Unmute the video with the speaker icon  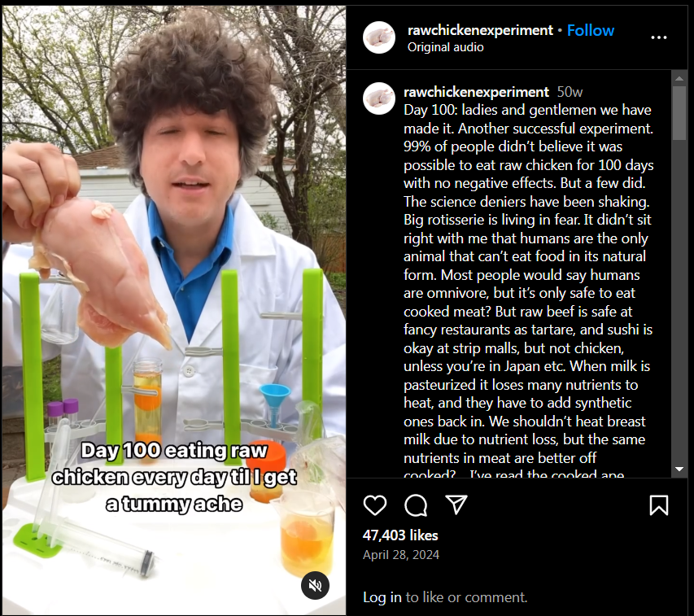[315, 585]
